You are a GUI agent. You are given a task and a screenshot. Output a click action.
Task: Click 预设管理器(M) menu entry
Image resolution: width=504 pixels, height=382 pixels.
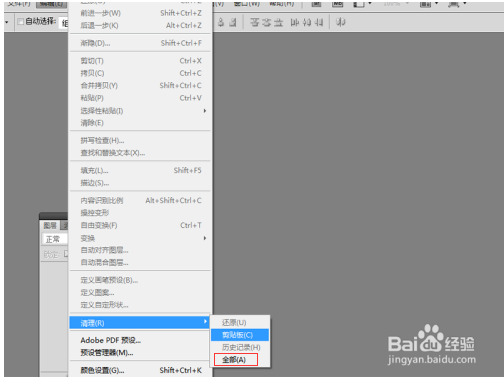140,353
